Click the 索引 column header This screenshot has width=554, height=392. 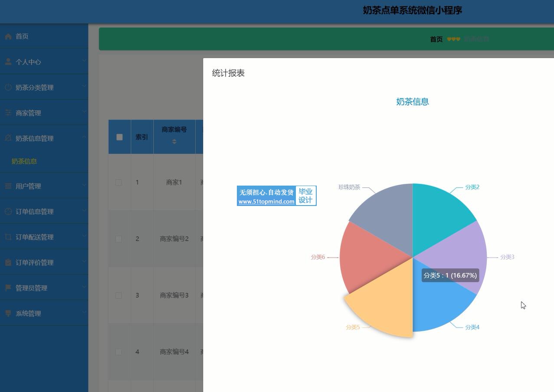click(x=142, y=137)
